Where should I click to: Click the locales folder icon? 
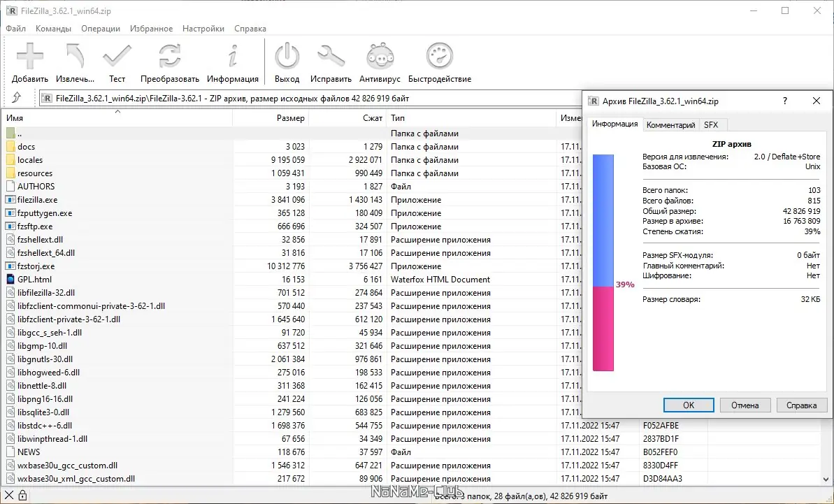10,160
